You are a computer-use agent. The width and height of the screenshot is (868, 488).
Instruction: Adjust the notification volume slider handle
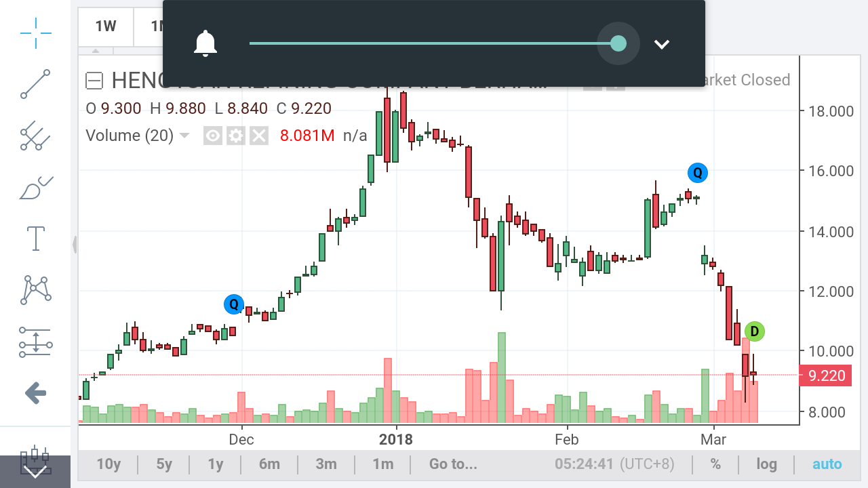pyautogui.click(x=618, y=43)
